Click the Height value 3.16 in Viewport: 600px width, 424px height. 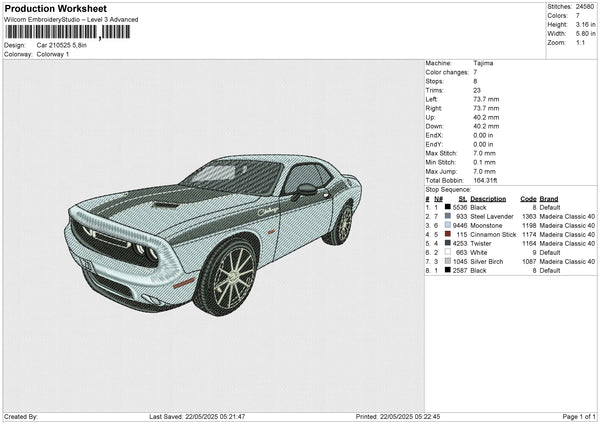tap(585, 24)
